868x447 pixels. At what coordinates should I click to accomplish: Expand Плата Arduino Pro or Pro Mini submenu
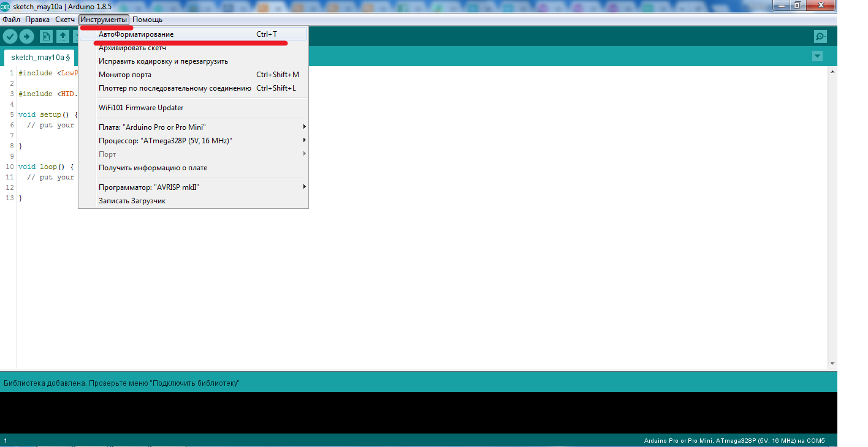coord(193,127)
